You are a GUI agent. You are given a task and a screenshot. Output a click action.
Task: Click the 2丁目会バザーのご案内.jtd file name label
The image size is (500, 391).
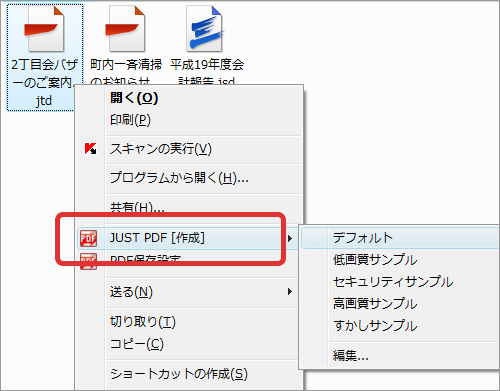(x=44, y=82)
